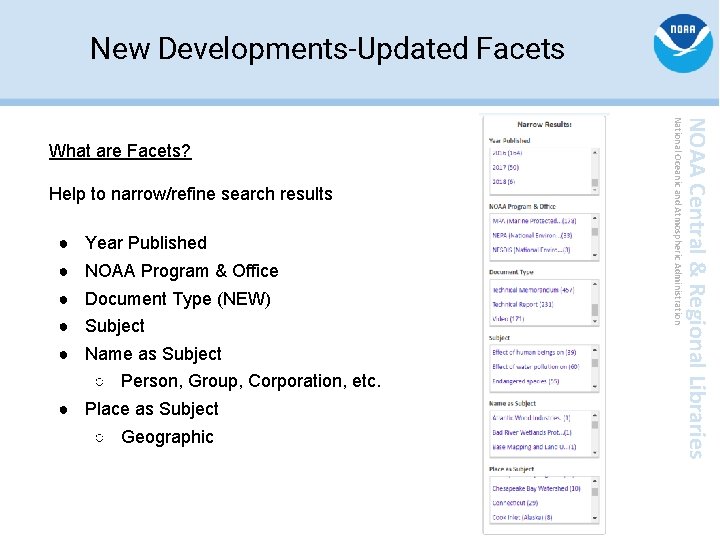Select Chesapeake Bay Watershed place filter
720x540 pixels.
(x=536, y=489)
